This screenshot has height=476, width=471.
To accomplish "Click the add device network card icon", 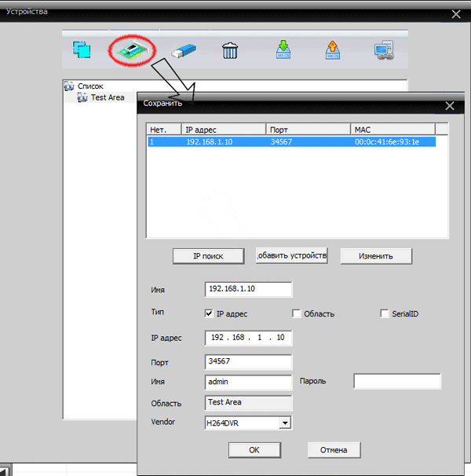I will click(133, 49).
